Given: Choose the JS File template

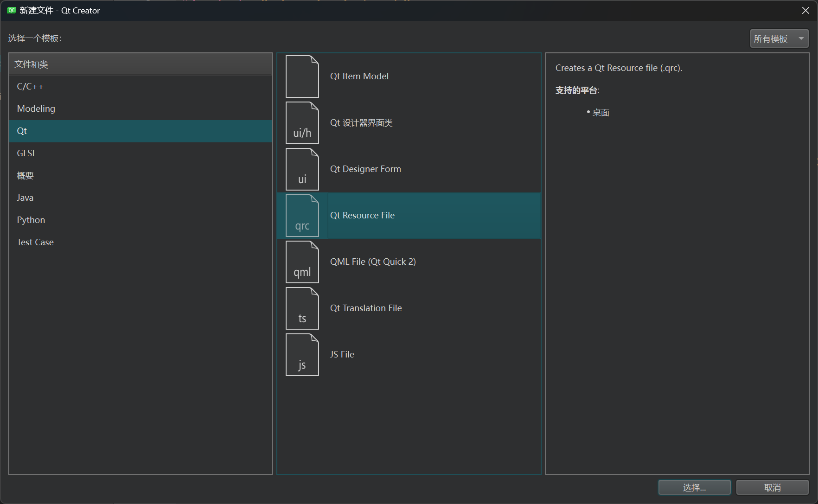Looking at the screenshot, I should point(409,355).
